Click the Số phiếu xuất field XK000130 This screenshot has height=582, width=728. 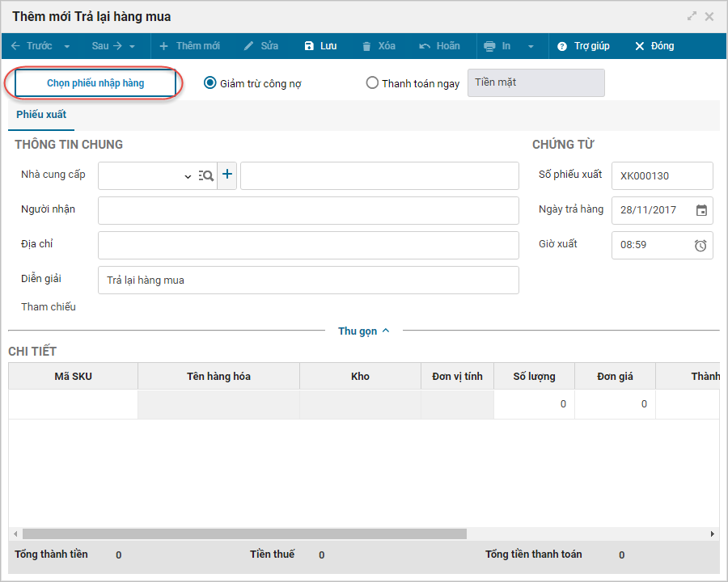(662, 175)
